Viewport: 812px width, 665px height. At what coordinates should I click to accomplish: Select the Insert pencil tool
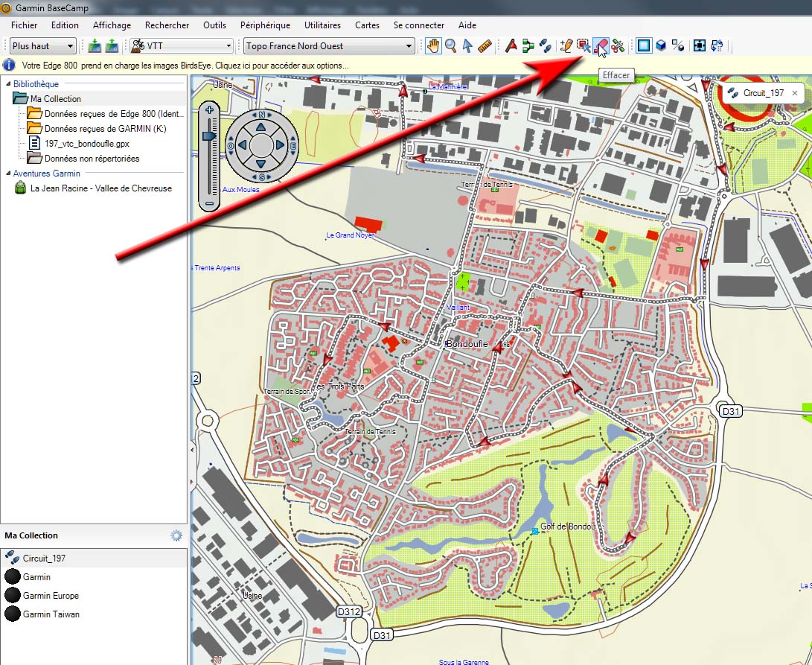coord(566,45)
